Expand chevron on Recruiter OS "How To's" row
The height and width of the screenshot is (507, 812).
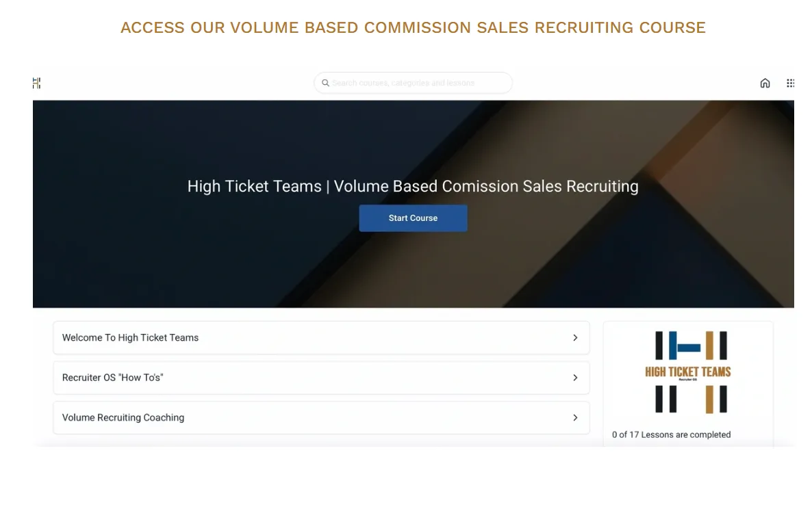pos(575,378)
